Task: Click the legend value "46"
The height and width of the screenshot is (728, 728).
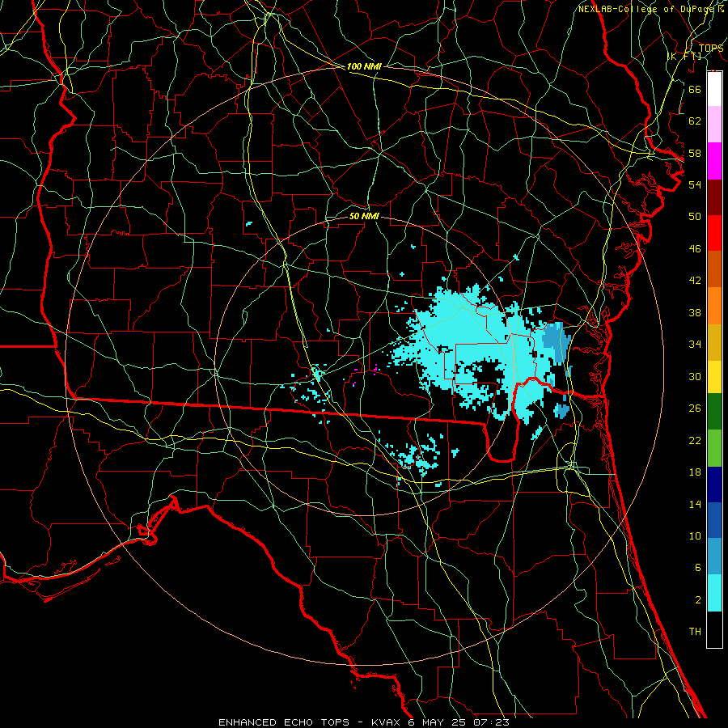Action: point(695,249)
